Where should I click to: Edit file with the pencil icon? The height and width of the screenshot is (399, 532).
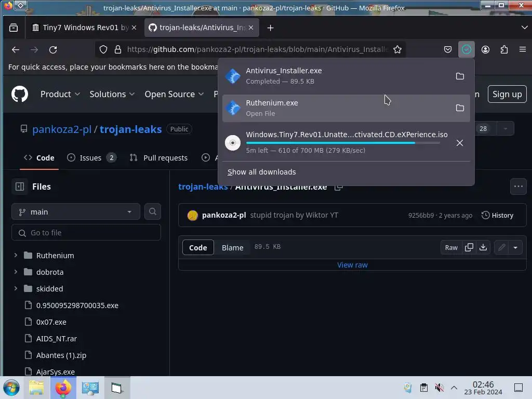(502, 247)
